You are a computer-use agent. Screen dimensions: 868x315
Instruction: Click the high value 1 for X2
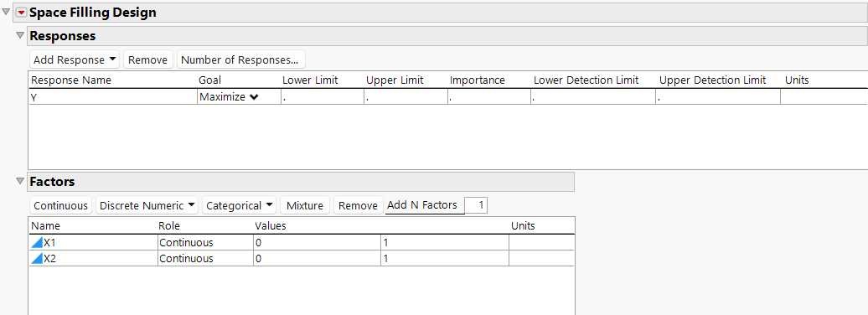[x=445, y=259]
